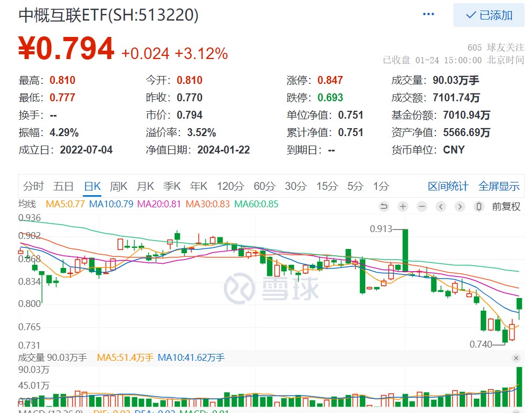Click the 0.913 high price marker

pos(381,229)
